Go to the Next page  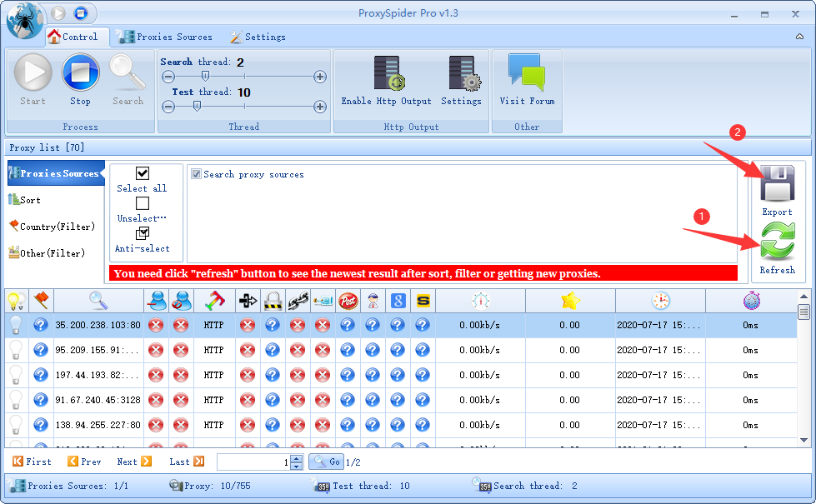(134, 462)
